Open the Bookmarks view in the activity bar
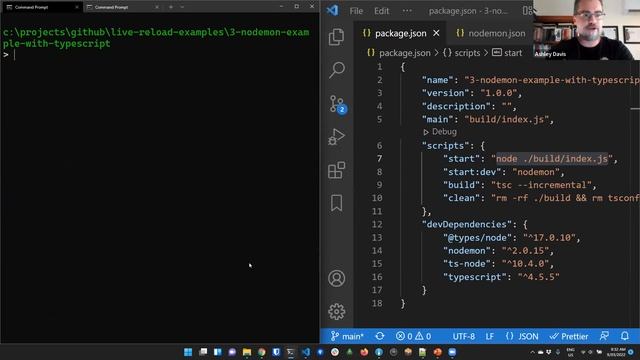Viewport: 640px width, 360px height. coord(336,203)
